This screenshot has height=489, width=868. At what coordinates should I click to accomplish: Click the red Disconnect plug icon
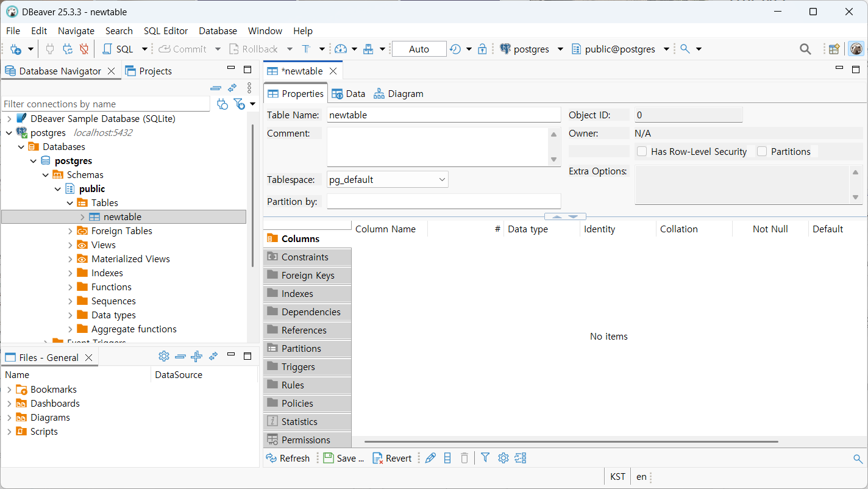(84, 49)
